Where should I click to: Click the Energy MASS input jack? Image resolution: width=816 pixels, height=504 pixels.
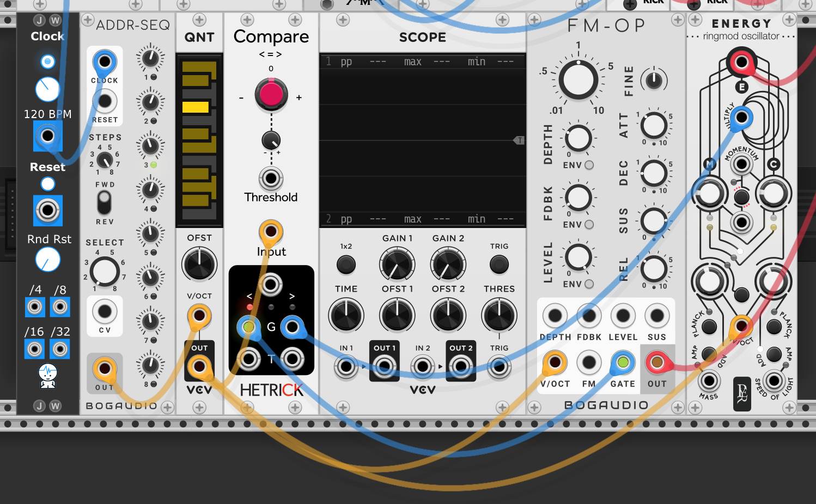[x=709, y=380]
